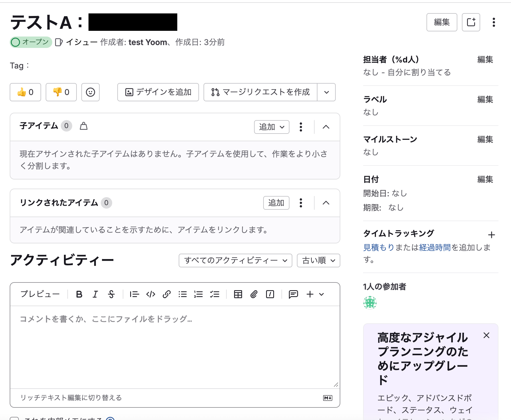The image size is (511, 420).
Task: Open the すべてのアクティビティー filter dropdown
Action: pos(235,261)
